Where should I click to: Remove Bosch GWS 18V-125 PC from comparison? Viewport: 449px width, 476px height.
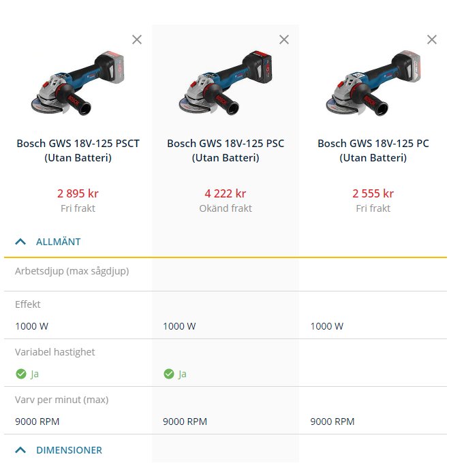tap(431, 39)
